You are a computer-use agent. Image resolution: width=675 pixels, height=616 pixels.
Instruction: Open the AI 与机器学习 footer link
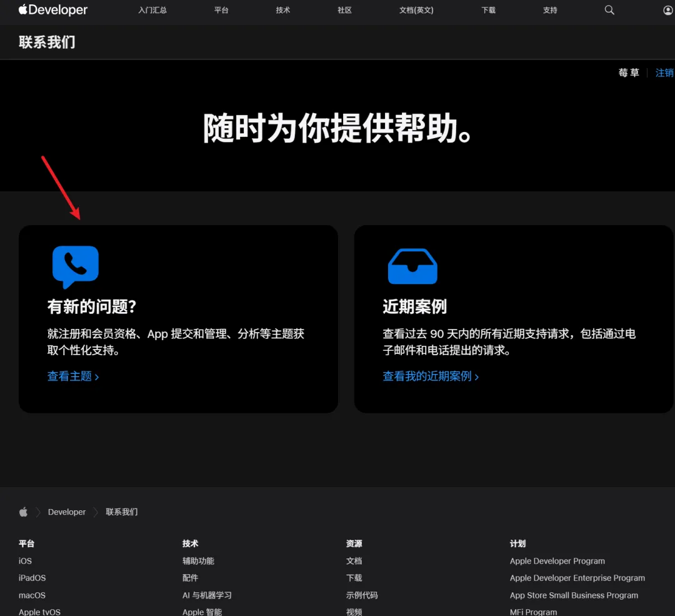(207, 595)
